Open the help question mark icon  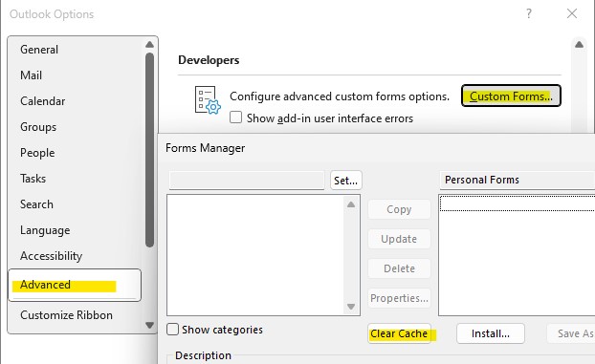(529, 13)
